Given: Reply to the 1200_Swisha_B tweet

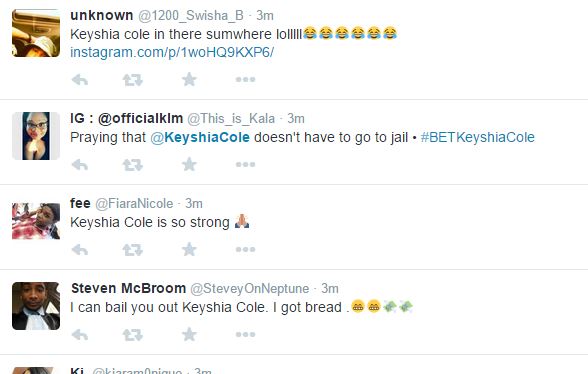Looking at the screenshot, I should pos(80,80).
